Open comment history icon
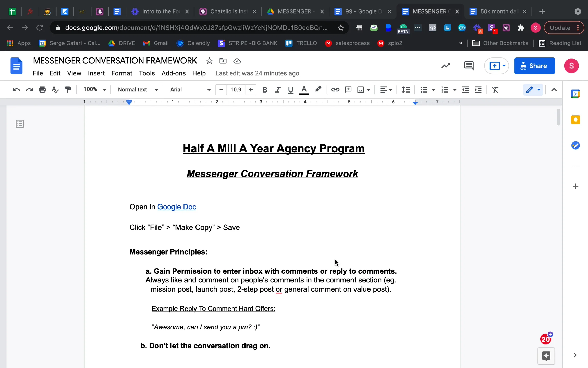Viewport: 588px width, 368px height. (469, 66)
